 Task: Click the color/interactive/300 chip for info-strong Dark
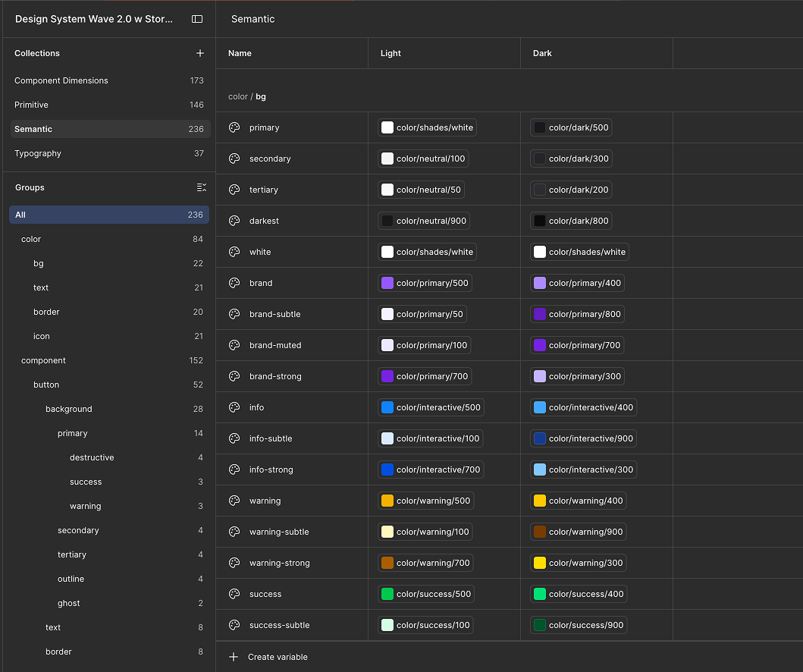[583, 469]
